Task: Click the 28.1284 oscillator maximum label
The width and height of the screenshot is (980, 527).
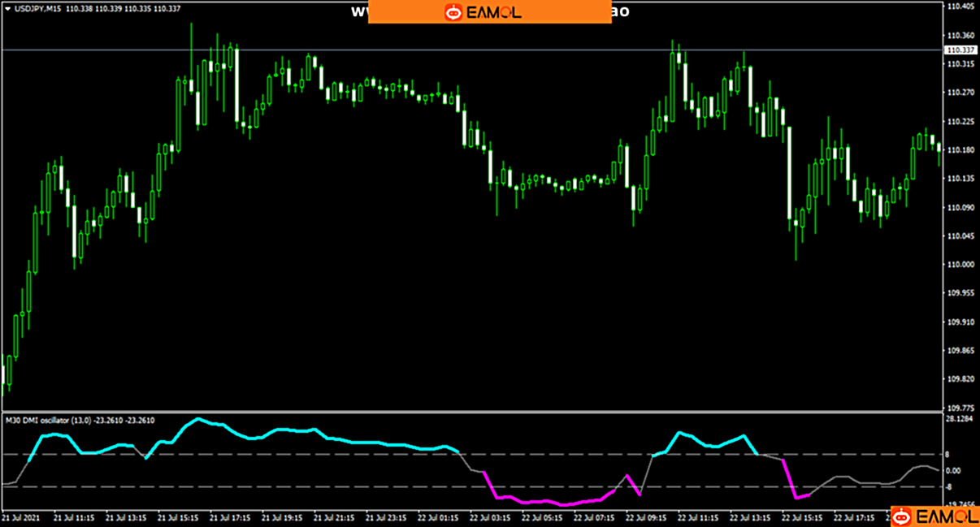Action: (960, 419)
